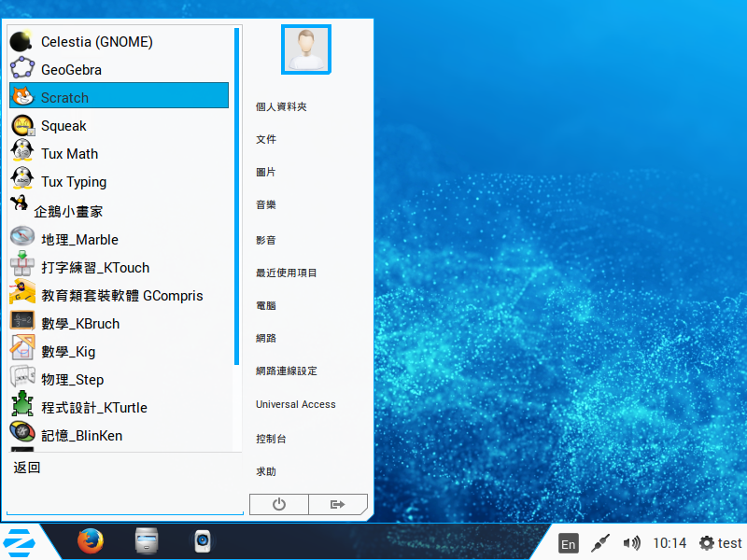Click the GeoGebra pentagon icon

coord(21,68)
